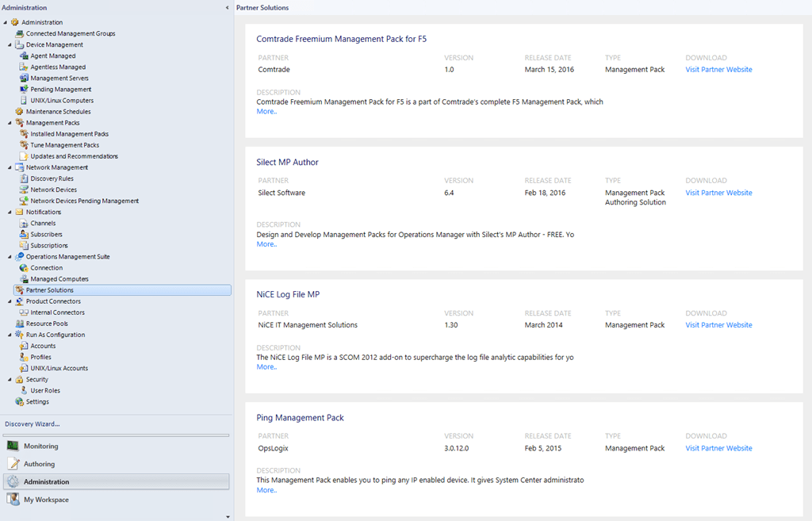812x521 pixels.
Task: Open navigation buttons options arrow at bottom
Action: (x=228, y=516)
